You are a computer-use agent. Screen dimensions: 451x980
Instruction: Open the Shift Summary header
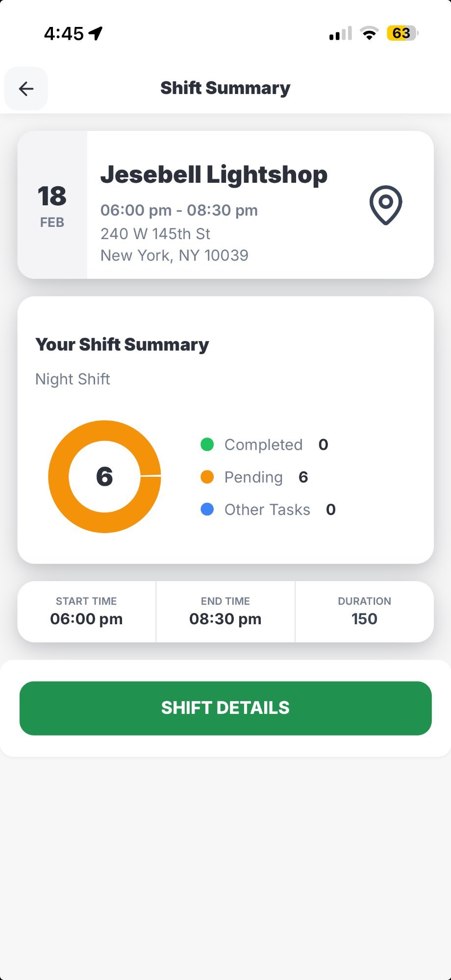225,88
